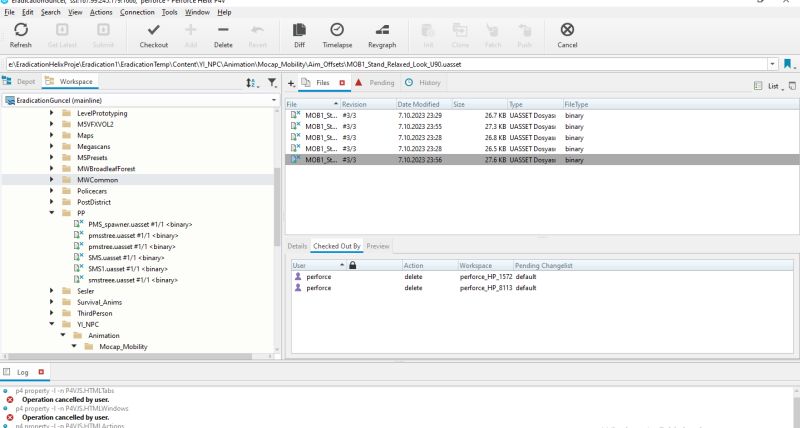Open the Connection menu
Image resolution: width=800 pixels, height=428 pixels.
[x=137, y=12]
